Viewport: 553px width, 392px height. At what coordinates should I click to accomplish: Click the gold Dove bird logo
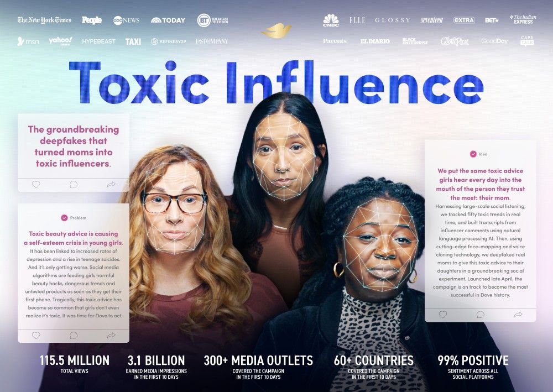tap(276, 30)
